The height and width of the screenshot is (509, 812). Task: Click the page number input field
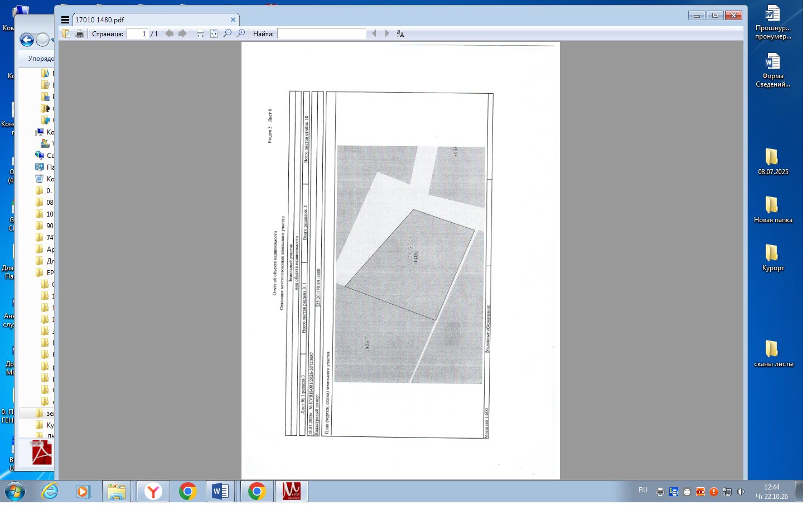click(138, 34)
